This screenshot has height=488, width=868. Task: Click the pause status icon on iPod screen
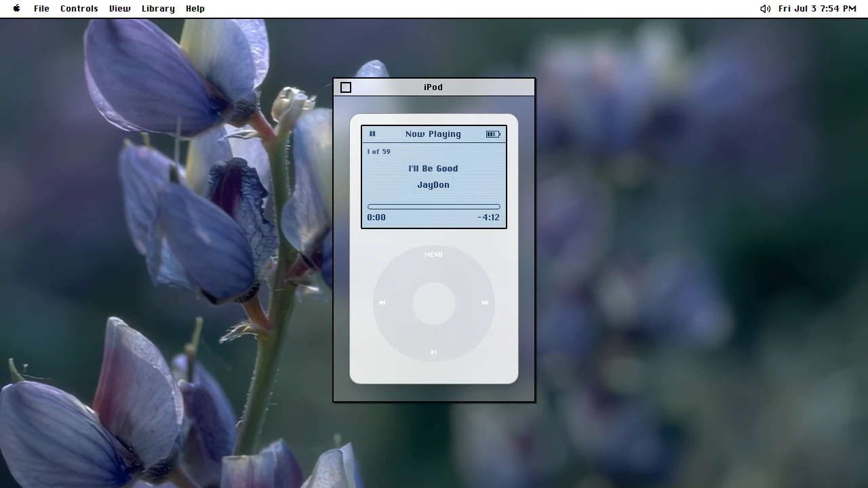pyautogui.click(x=372, y=134)
